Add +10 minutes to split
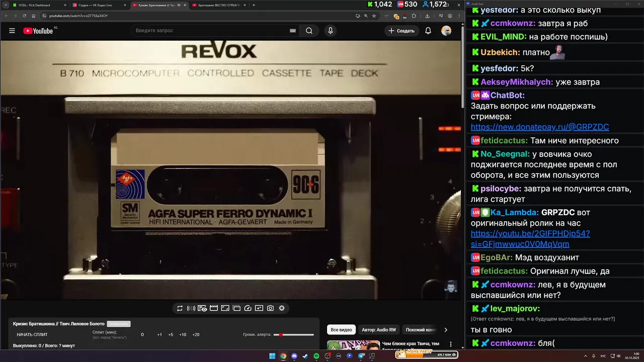The image size is (644, 362). click(x=183, y=335)
